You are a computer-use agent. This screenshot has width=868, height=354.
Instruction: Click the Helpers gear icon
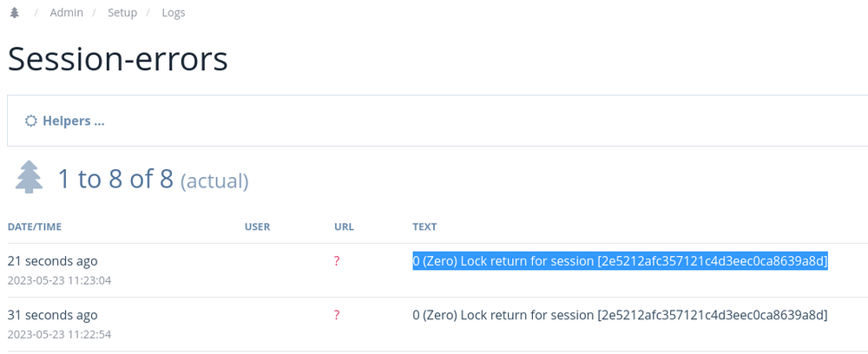[30, 121]
